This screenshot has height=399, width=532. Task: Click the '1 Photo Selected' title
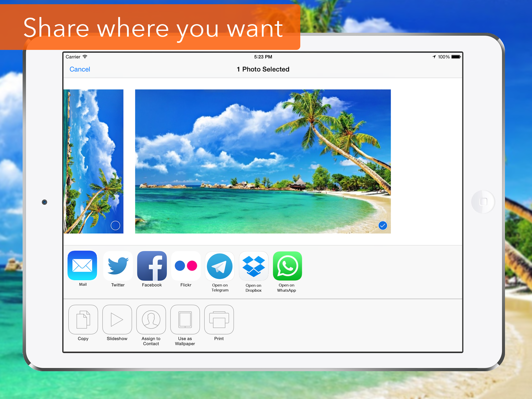click(x=263, y=69)
